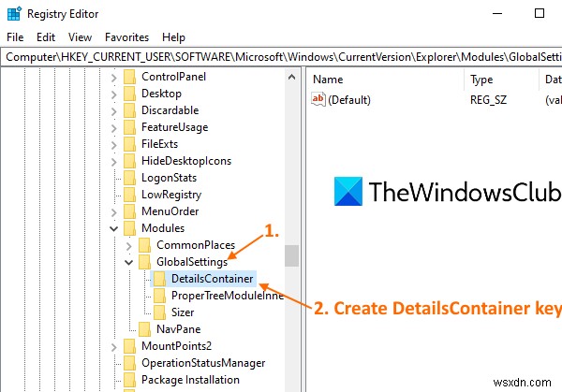The height and width of the screenshot is (392, 562).
Task: Click the OperationStatusManager folder icon
Action: 130,363
